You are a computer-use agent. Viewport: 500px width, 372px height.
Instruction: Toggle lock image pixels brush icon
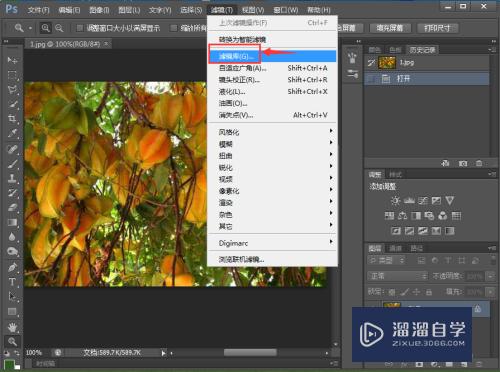[x=404, y=292]
